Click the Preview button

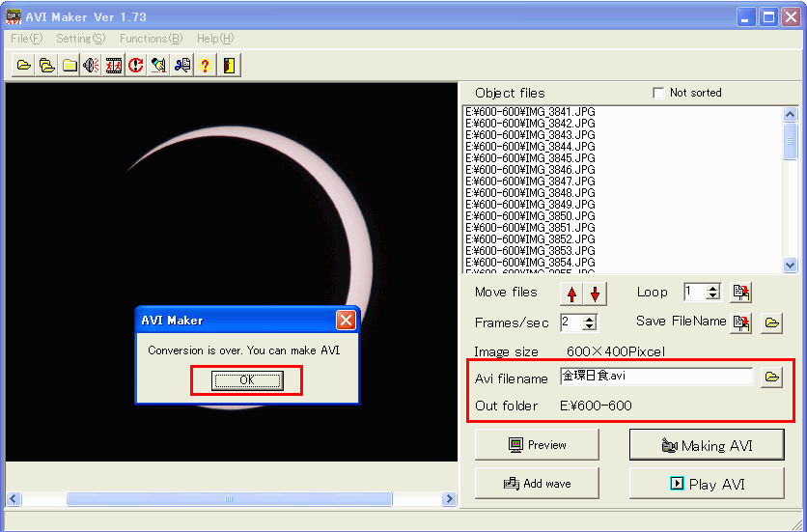[x=537, y=445]
